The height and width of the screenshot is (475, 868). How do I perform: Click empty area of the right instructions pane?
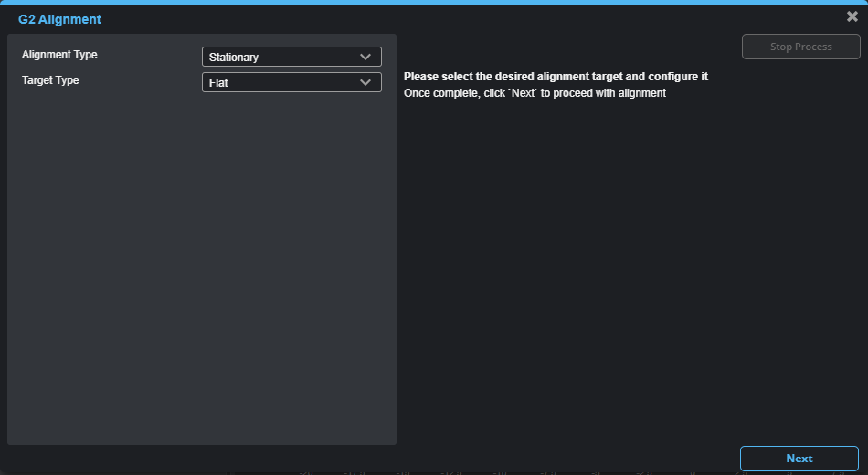click(x=630, y=274)
